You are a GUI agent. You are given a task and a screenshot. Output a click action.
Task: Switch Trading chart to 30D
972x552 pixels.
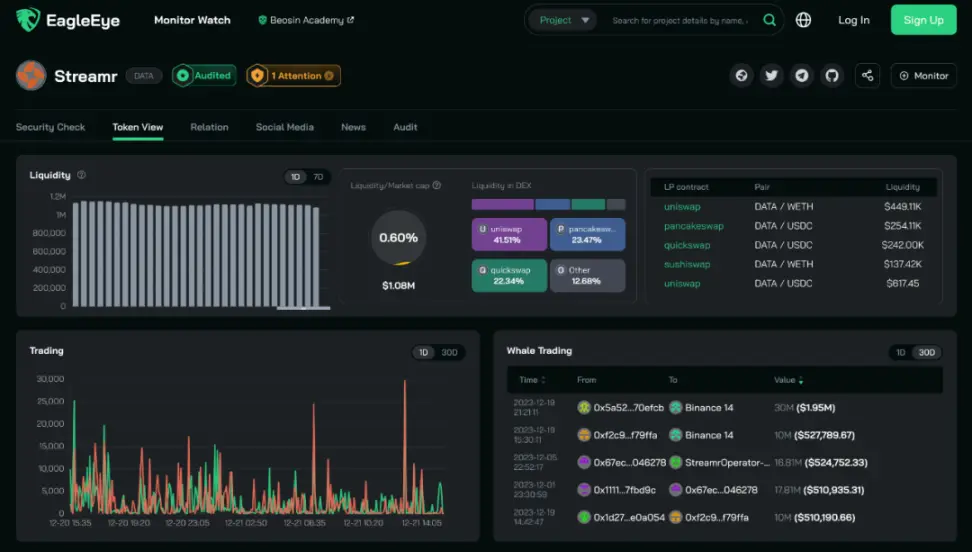(449, 352)
